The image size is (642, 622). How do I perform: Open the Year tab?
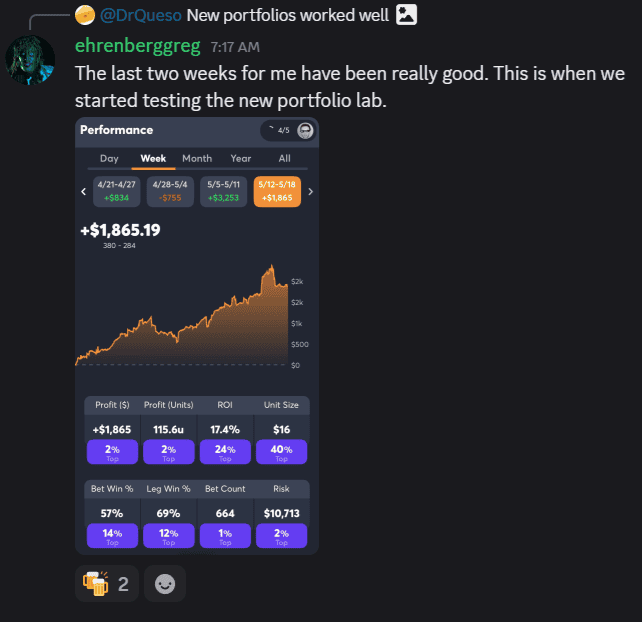[x=241, y=158]
